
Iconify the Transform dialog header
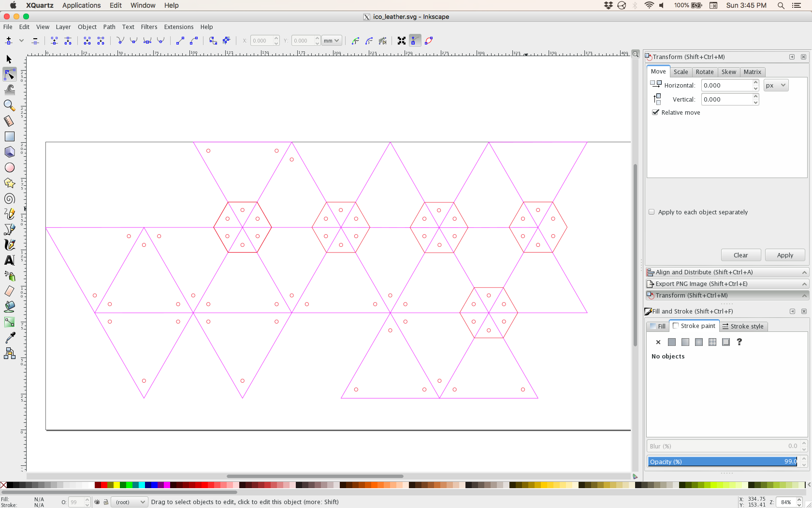pos(792,57)
